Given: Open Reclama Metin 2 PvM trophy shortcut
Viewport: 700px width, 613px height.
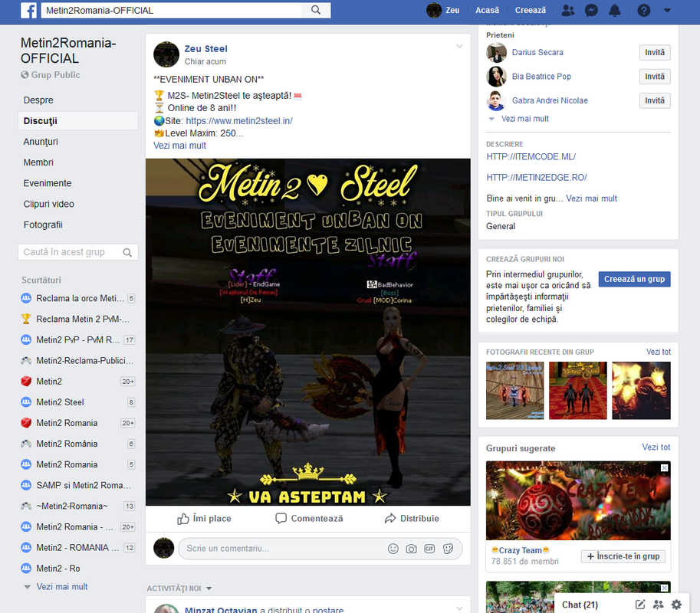Looking at the screenshot, I should [x=26, y=319].
